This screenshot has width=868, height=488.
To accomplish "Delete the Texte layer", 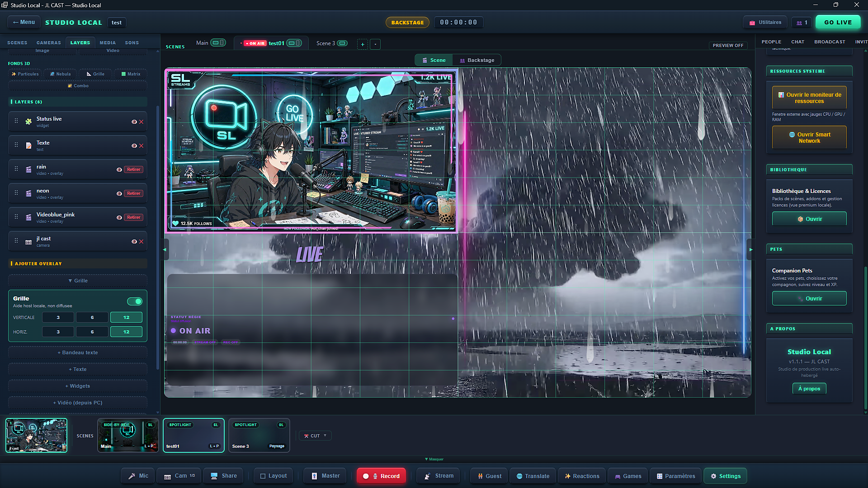I will [x=142, y=146].
